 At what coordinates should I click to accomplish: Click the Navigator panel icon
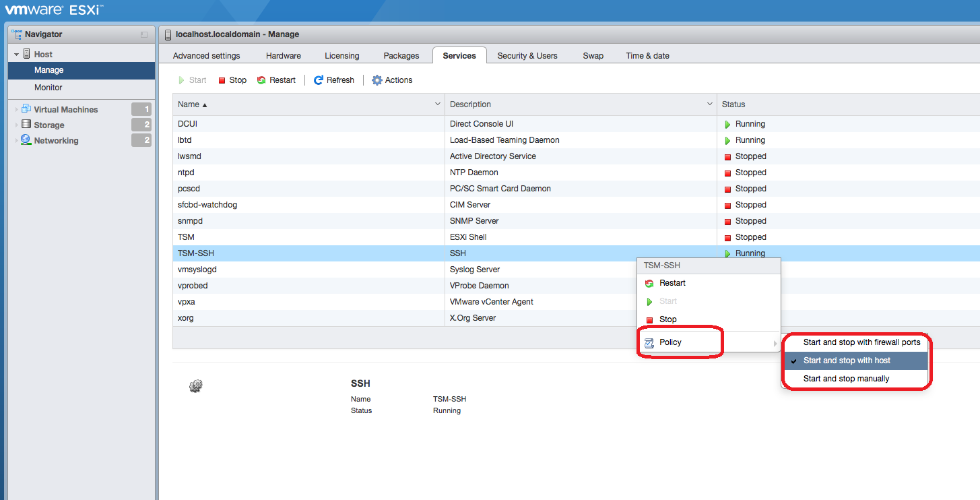pos(17,34)
